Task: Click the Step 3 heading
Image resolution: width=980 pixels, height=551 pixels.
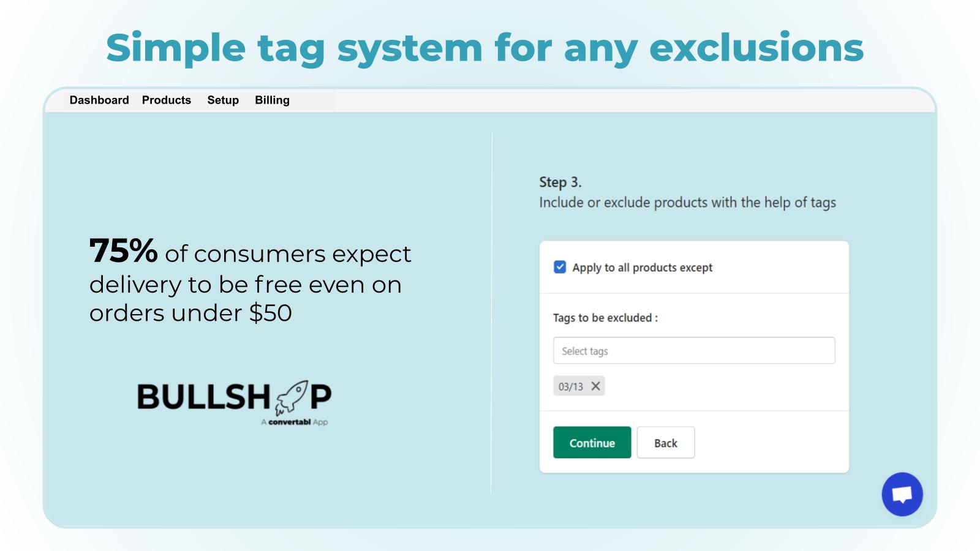Action: tap(560, 182)
